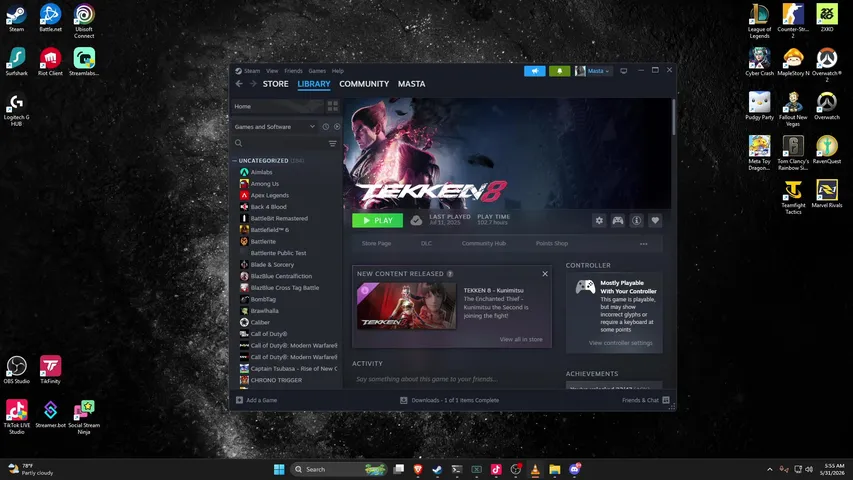853x480 pixels.
Task: Toggle ready-to-play filter icon
Action: 337,127
